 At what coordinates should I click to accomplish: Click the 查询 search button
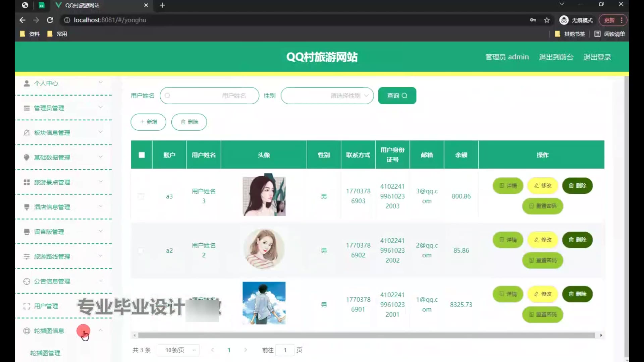click(x=397, y=96)
